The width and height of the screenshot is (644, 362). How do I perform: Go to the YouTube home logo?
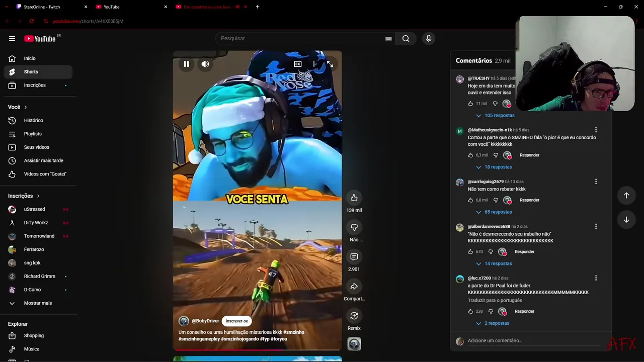click(x=40, y=39)
